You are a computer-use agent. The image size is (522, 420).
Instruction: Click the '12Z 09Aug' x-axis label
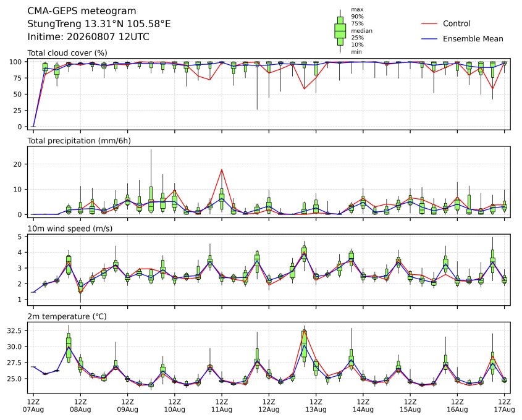[x=127, y=406]
